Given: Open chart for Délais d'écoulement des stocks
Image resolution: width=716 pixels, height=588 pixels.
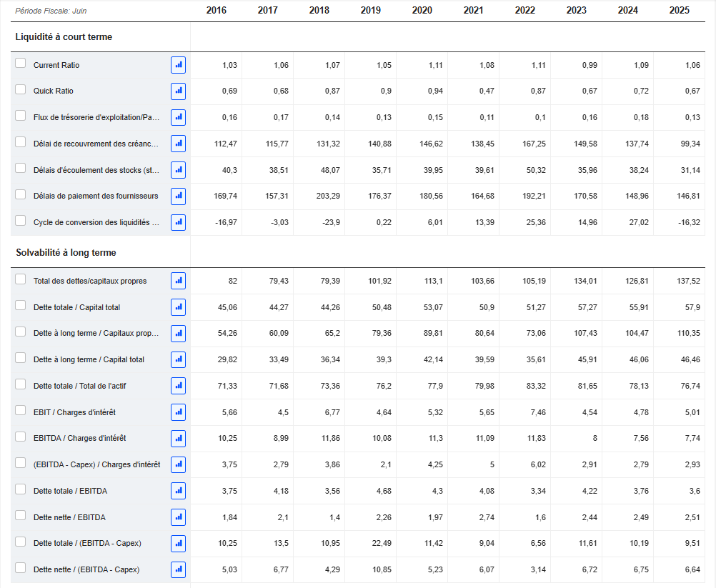Looking at the screenshot, I should click(x=178, y=170).
